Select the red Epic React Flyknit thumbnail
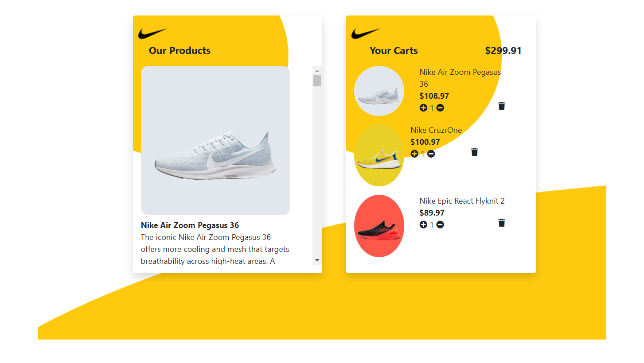This screenshot has height=363, width=644. coord(379,226)
